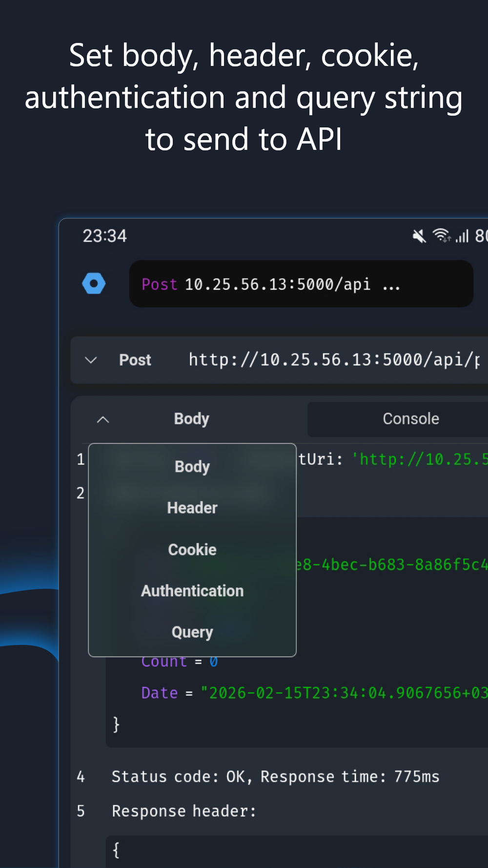This screenshot has width=488, height=868.
Task: Open the Post request address bar
Action: (301, 284)
